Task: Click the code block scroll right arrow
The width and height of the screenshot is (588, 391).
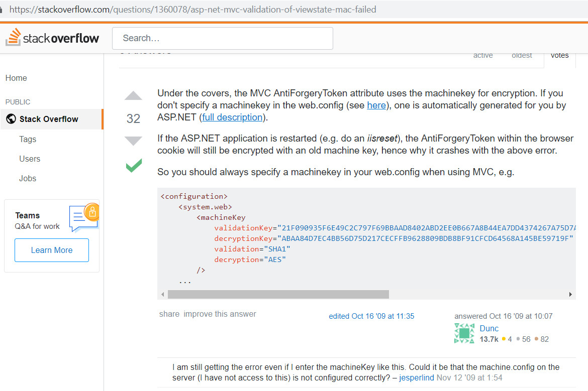Action: tap(570, 294)
